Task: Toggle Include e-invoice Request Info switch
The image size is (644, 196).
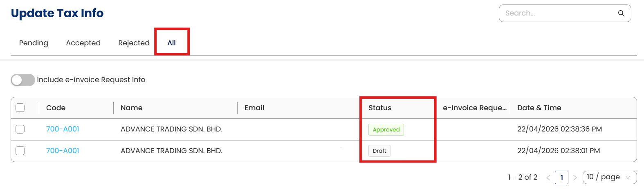Action: tap(23, 80)
